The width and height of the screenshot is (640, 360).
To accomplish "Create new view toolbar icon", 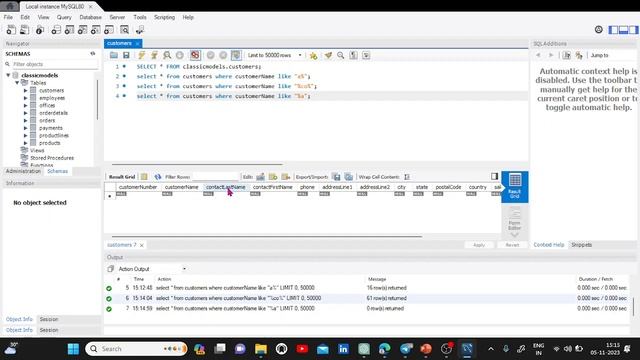I will coord(82,30).
